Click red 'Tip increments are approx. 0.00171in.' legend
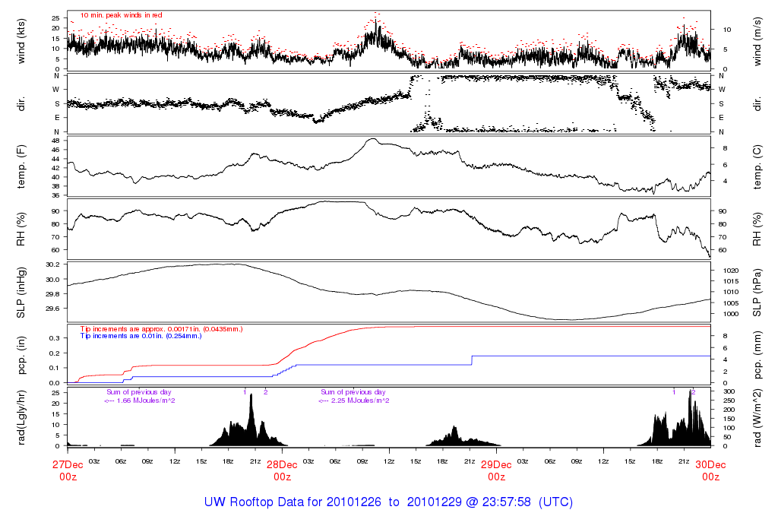778x532 pixels. point(162,329)
